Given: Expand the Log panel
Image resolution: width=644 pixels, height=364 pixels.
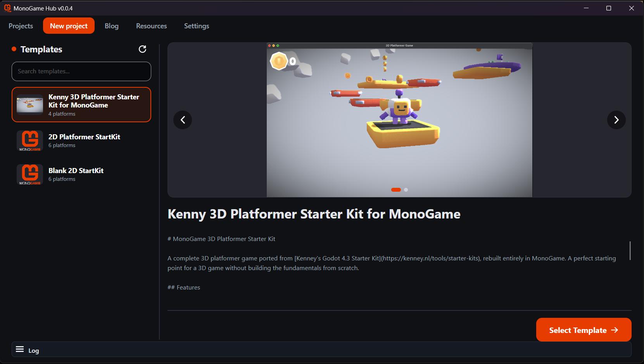Looking at the screenshot, I should point(321,350).
